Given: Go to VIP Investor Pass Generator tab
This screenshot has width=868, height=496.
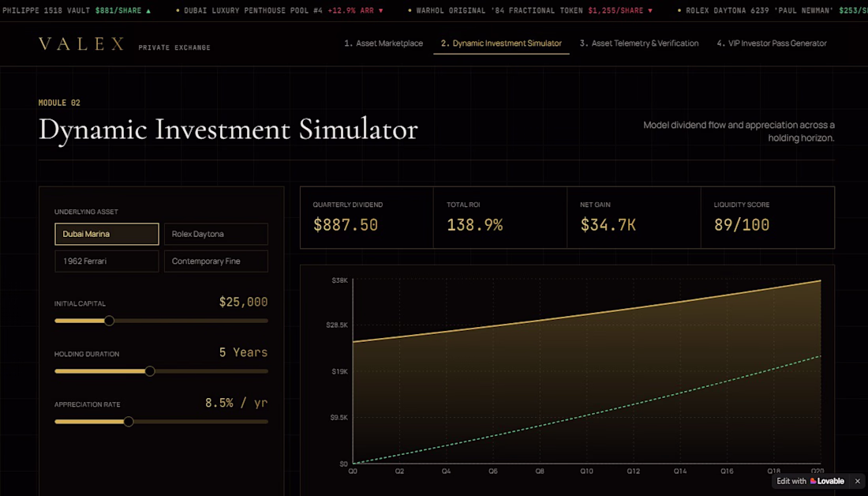Looking at the screenshot, I should (x=772, y=43).
